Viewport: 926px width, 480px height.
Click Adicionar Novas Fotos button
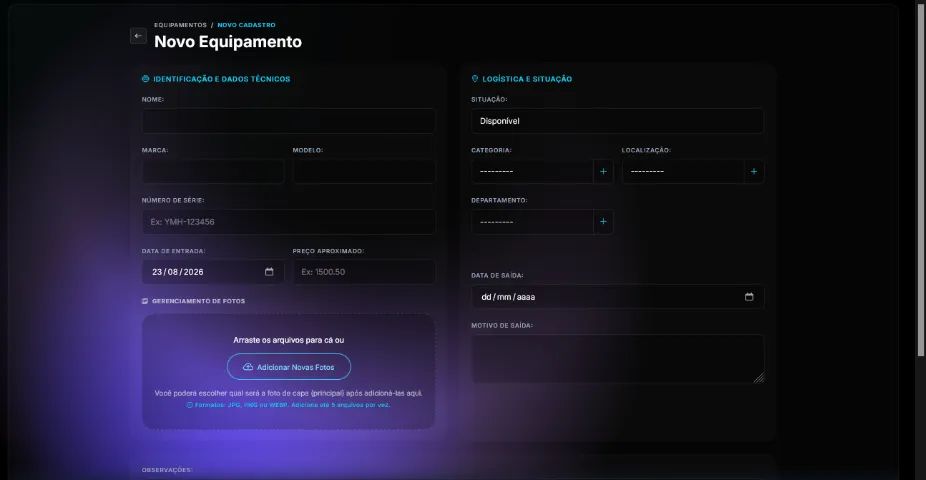click(289, 367)
